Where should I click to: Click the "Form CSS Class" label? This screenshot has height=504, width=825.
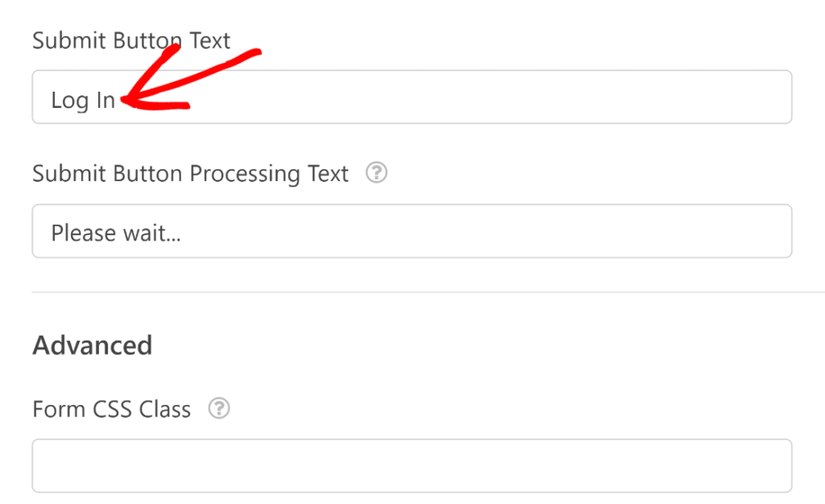tap(111, 410)
